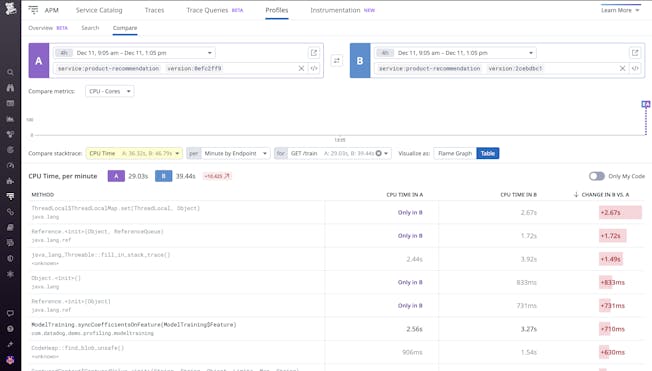652x371 pixels.
Task: Click the +1.72s change bar
Action: coord(612,236)
